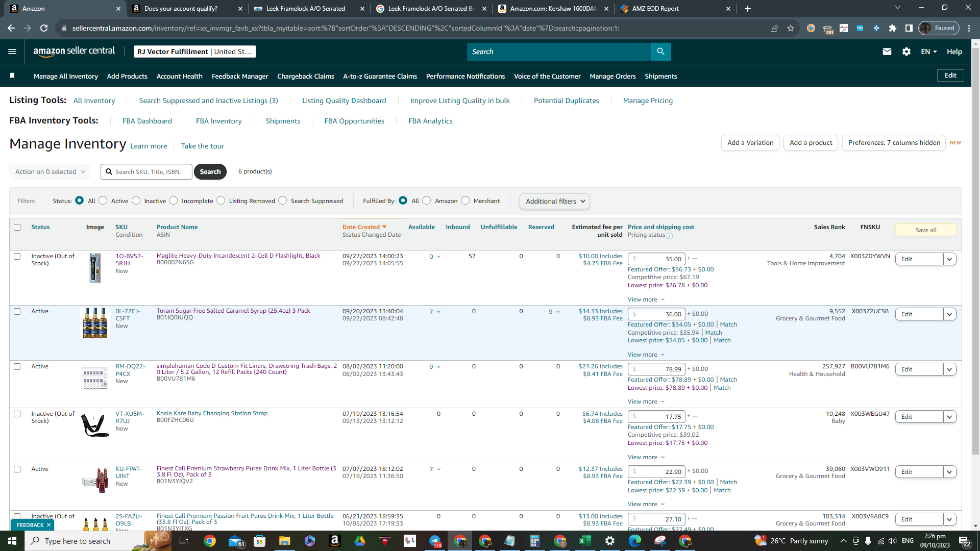Go to Manage Orders menu item
This screenshot has height=551, width=980.
(x=612, y=76)
